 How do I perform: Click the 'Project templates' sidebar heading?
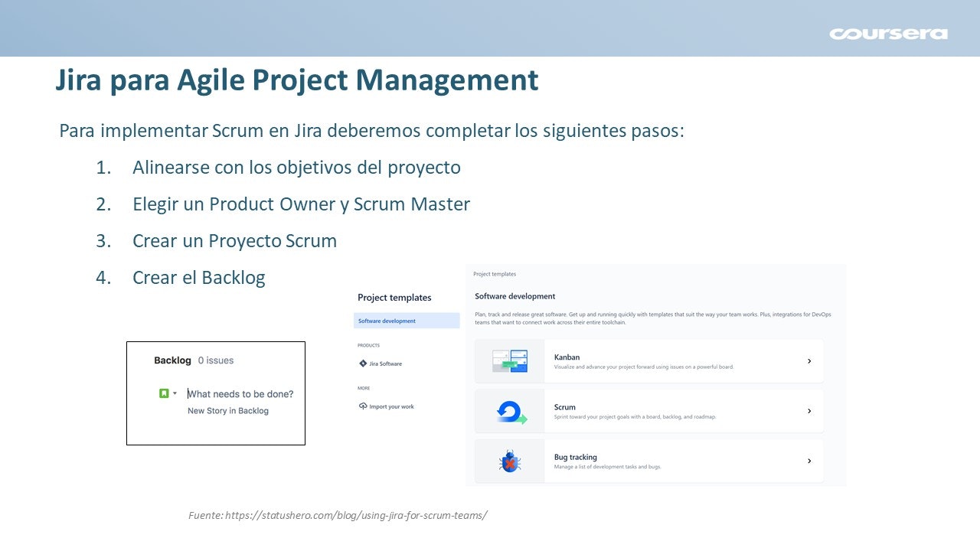394,298
